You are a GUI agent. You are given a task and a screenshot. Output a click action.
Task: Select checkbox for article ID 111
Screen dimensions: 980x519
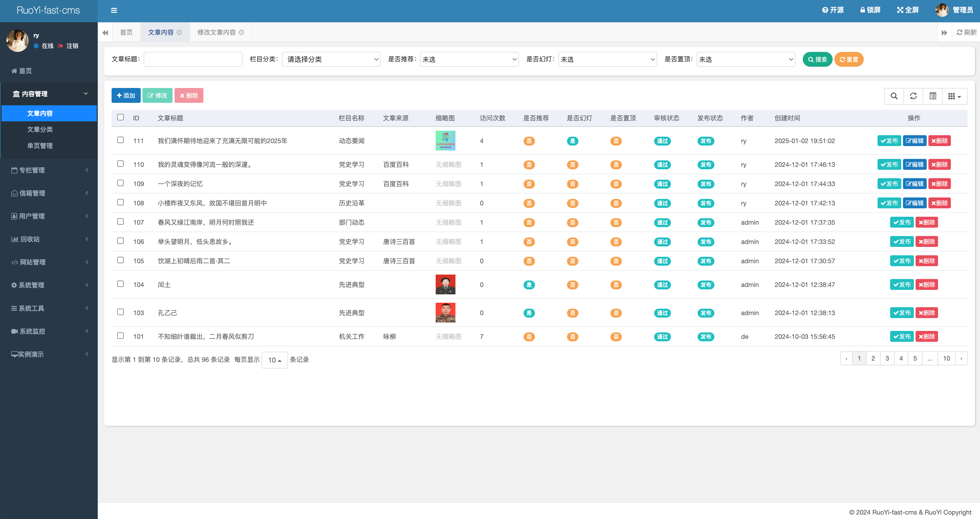pyautogui.click(x=120, y=140)
